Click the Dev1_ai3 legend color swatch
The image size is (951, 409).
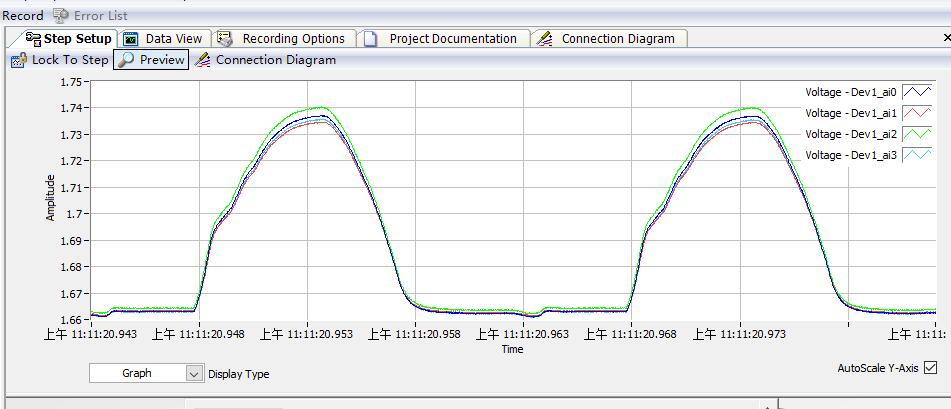pyautogui.click(x=916, y=154)
